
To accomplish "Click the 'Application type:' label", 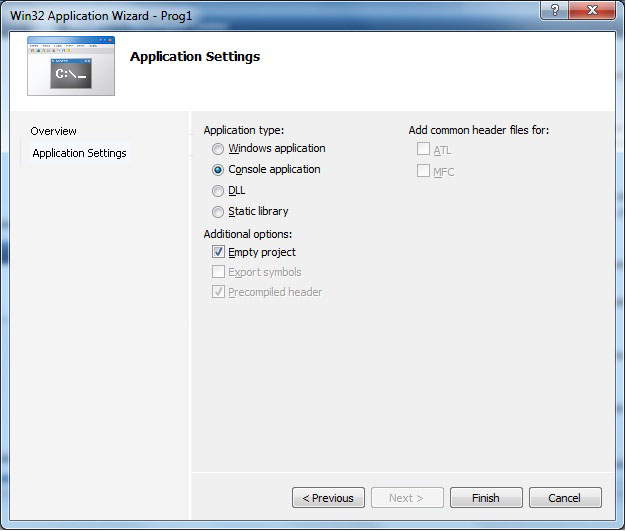I will (244, 130).
